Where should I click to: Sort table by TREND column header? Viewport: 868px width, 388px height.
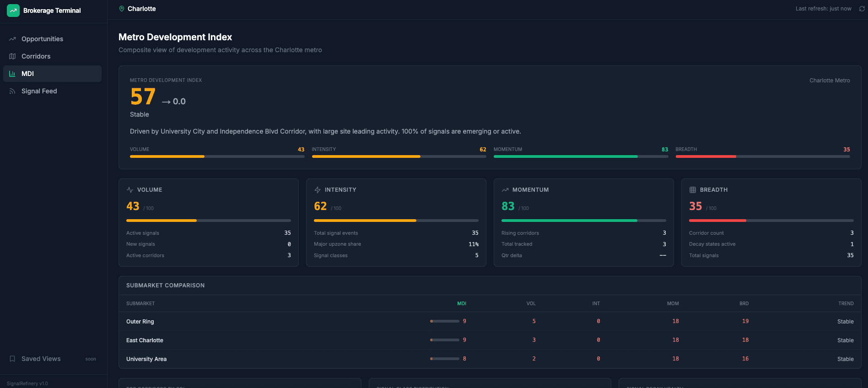pyautogui.click(x=846, y=303)
